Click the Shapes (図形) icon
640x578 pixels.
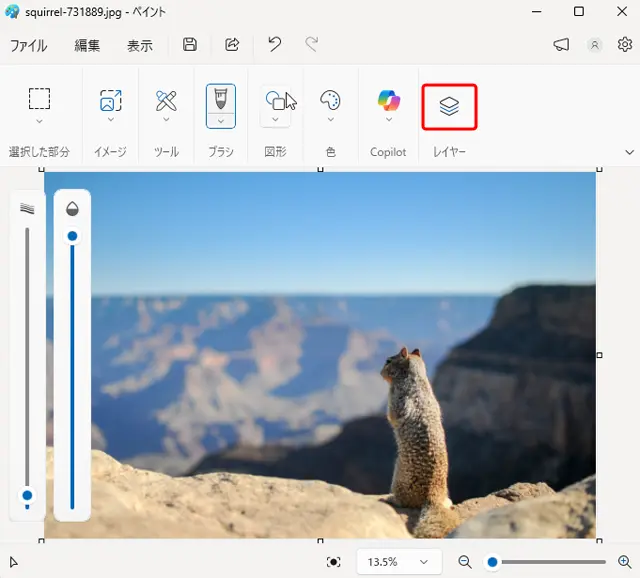pos(276,100)
